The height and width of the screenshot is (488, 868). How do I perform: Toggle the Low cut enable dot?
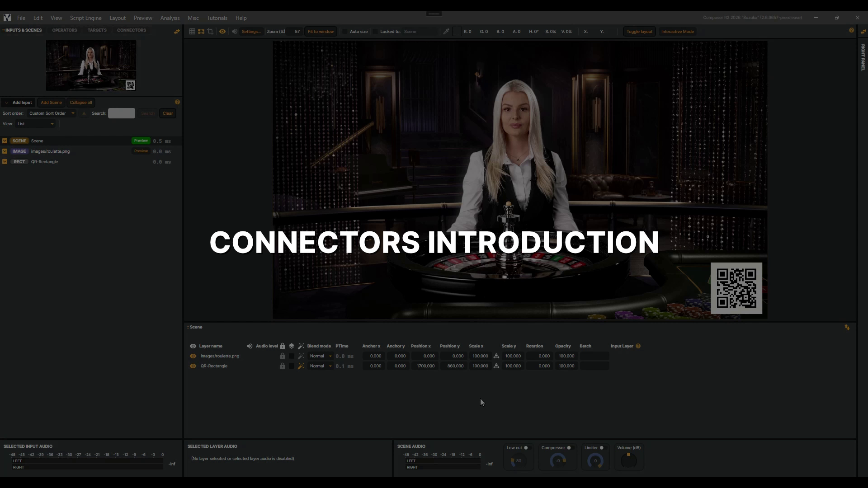click(x=526, y=448)
